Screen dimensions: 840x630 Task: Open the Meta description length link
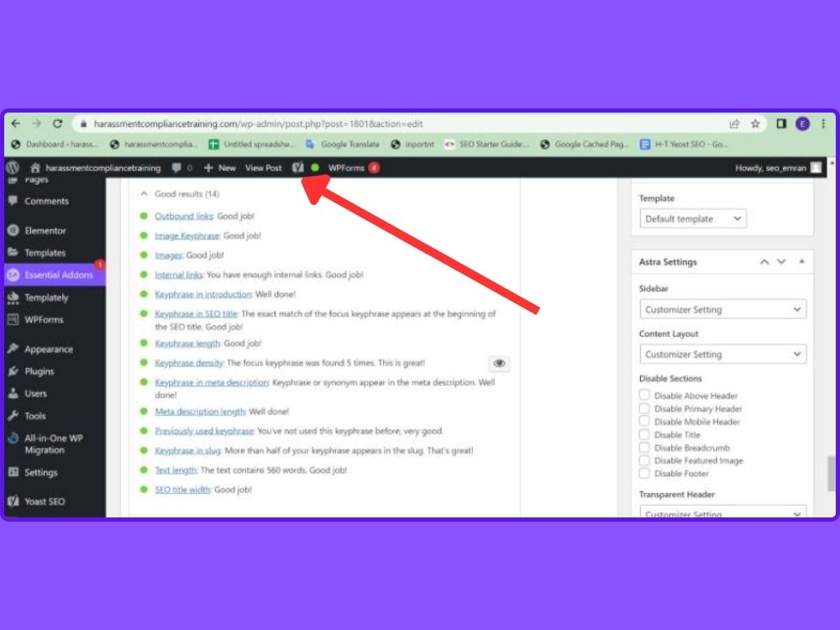click(x=200, y=412)
